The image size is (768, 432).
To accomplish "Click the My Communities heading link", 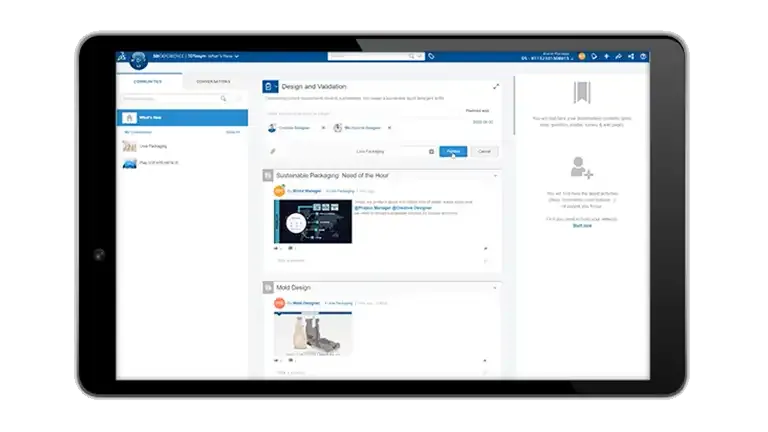I will [x=138, y=132].
